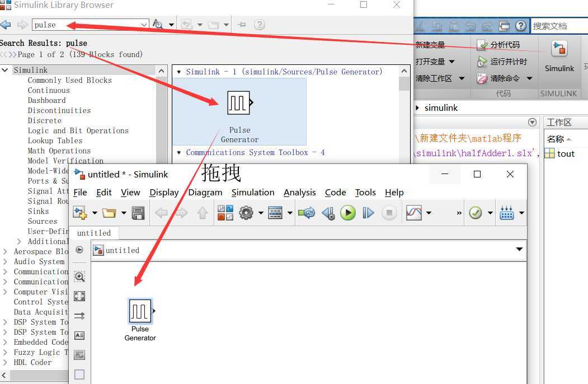This screenshot has width=588, height=384.
Task: Click the Library tree horizontal scrollbar left arrow
Action: point(4,375)
